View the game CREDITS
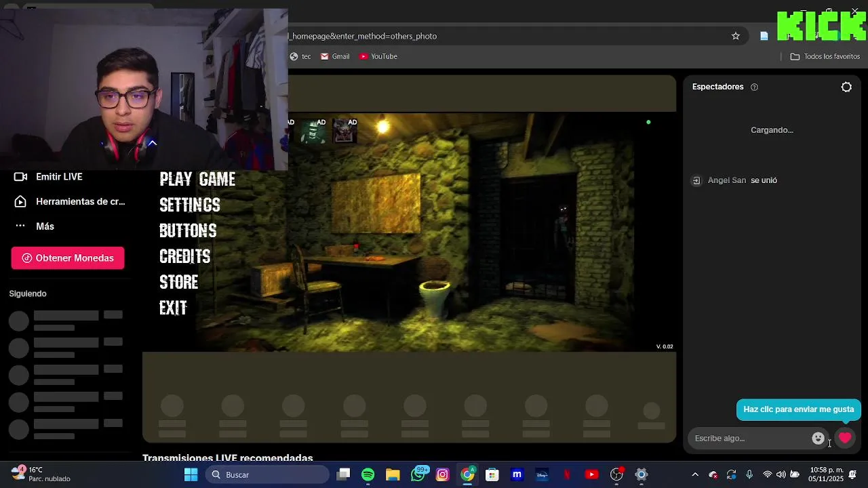 (184, 256)
